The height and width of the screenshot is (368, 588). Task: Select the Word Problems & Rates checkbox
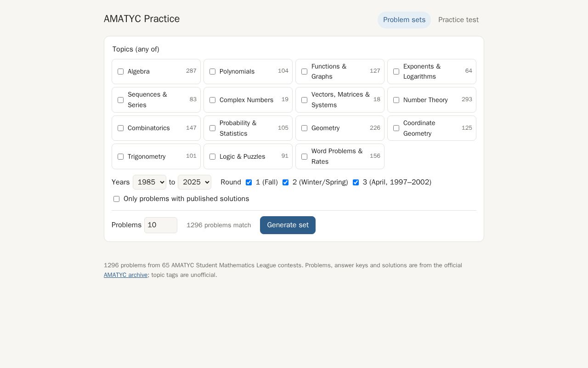pos(304,156)
